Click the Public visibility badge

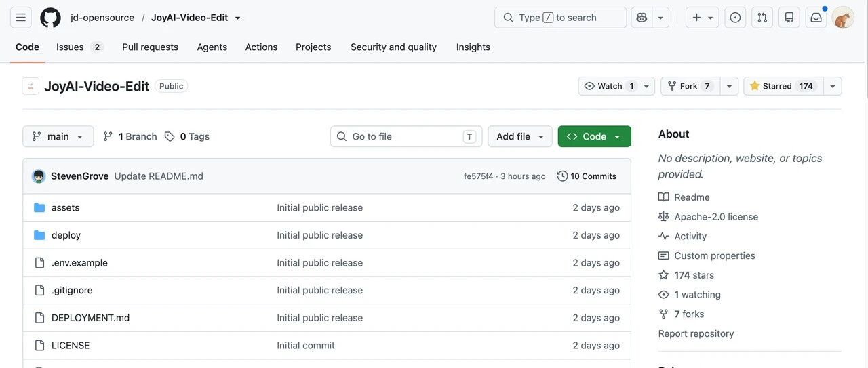click(x=172, y=86)
